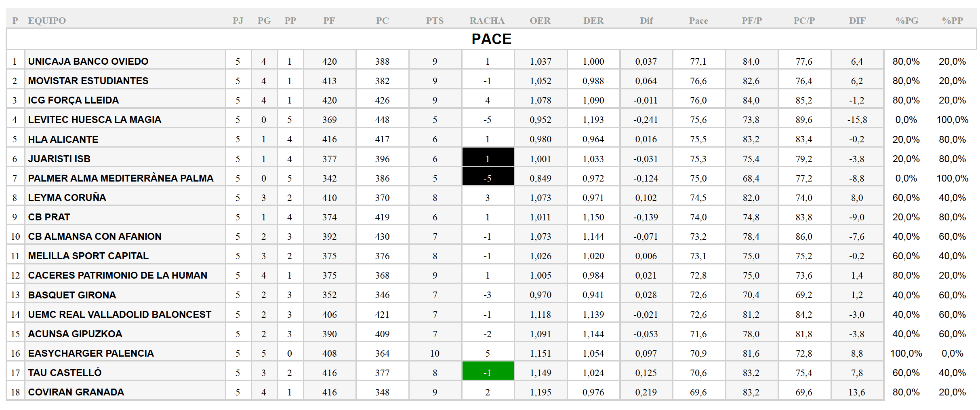Open COVIRAN GRANADA team entry
Viewport: 980px width, 410px height.
point(76,392)
